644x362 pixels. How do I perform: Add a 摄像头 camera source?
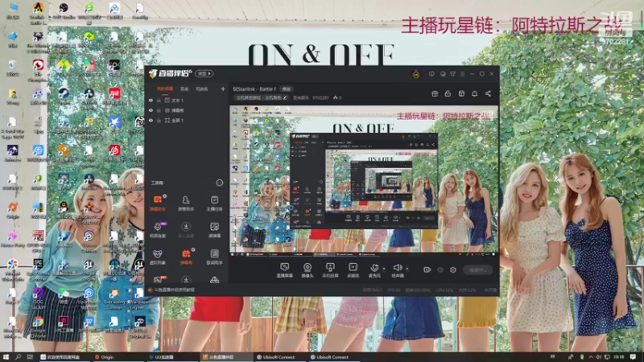(x=308, y=270)
